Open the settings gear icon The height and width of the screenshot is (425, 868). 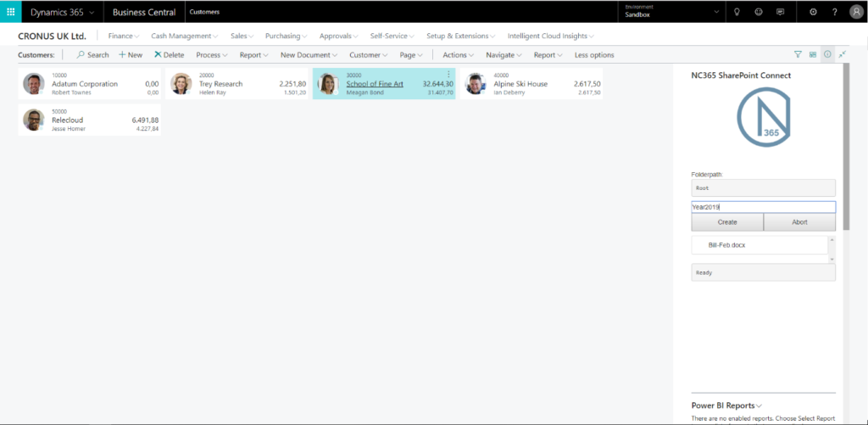(x=813, y=12)
